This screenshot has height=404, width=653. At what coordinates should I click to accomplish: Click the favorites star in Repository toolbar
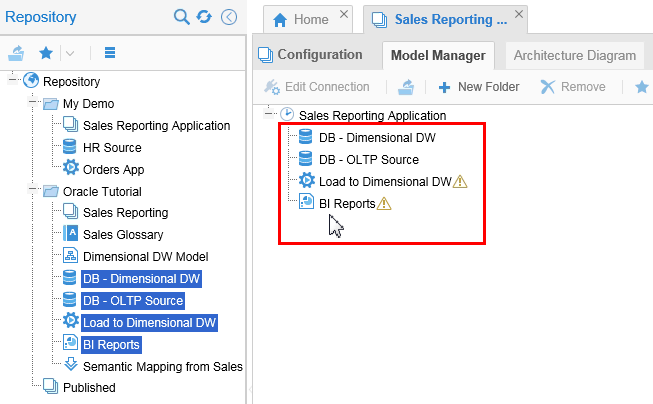[46, 52]
